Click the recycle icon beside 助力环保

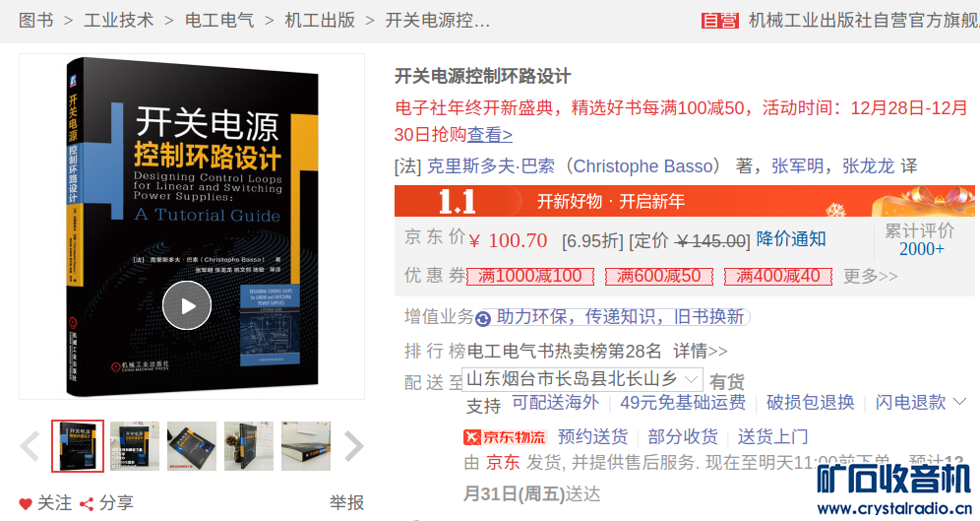pos(482,318)
